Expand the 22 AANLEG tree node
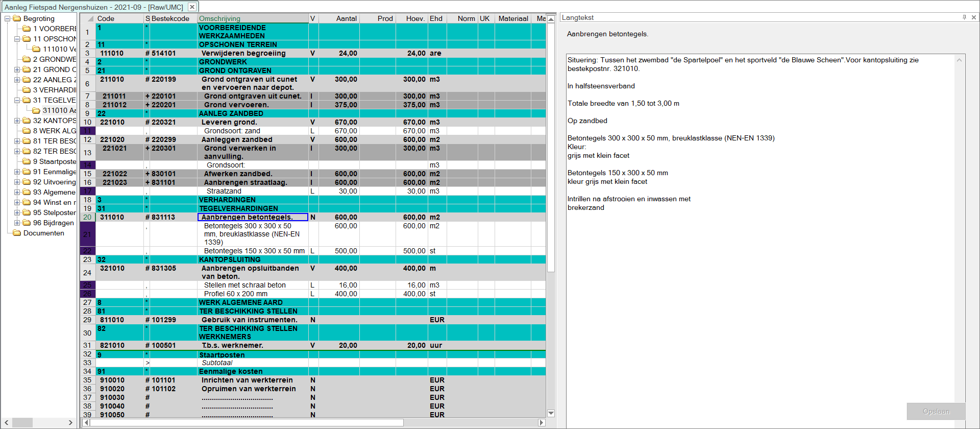Screen dimensions: 980x429 coord(17,80)
